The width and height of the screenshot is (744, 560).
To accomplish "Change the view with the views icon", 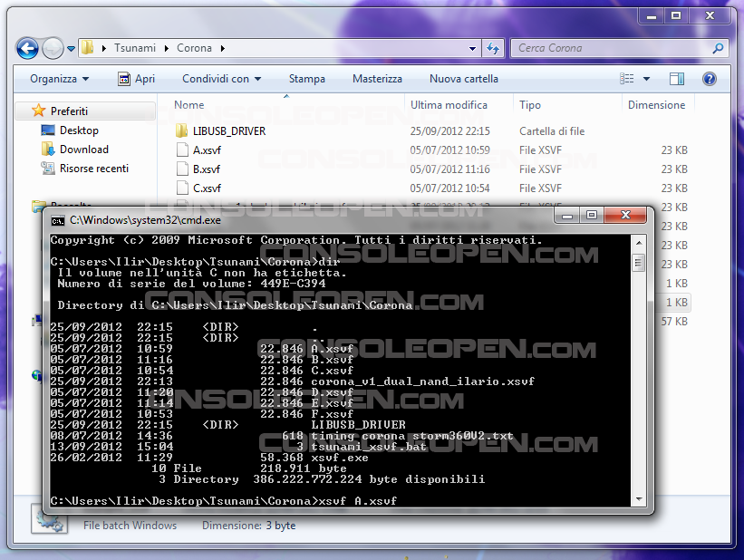I will 627,79.
